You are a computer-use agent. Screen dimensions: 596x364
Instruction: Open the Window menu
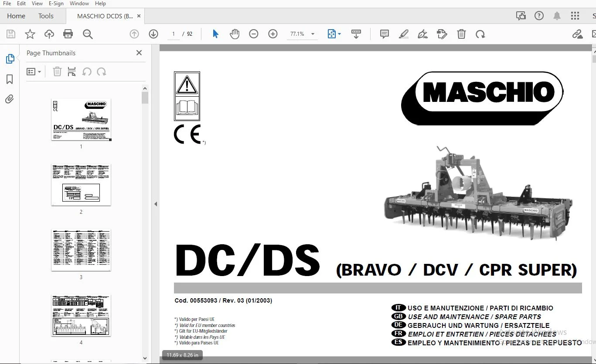click(x=79, y=3)
